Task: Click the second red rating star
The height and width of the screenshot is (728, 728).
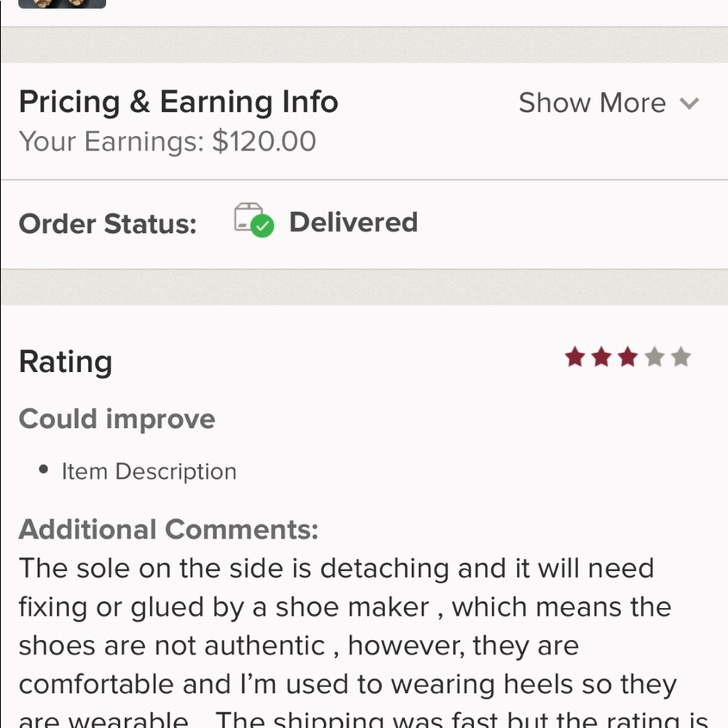Action: tap(601, 357)
